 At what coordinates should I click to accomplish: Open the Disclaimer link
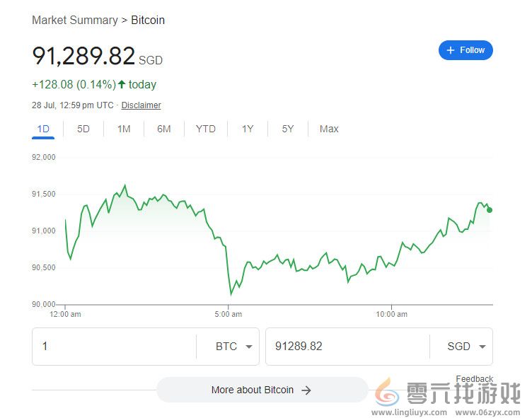tap(141, 105)
